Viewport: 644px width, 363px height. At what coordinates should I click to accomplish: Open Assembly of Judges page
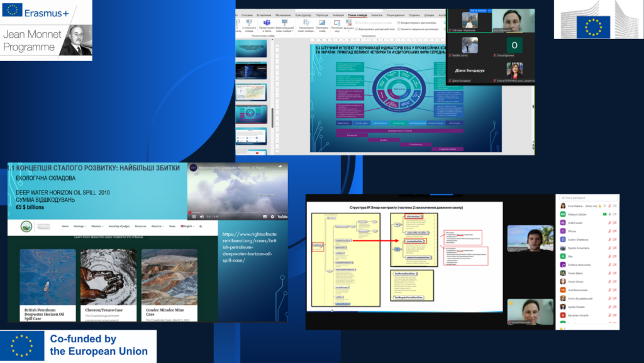tap(119, 226)
